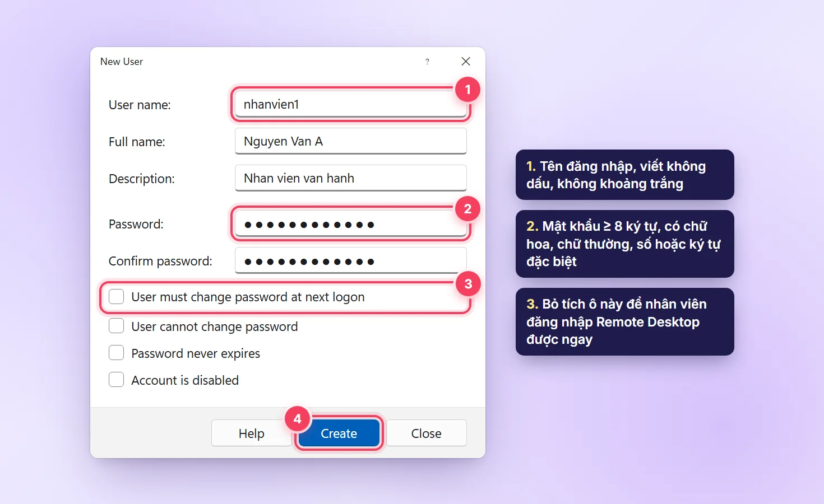Focus the Password field
Screen dimensions: 824x504
click(x=350, y=224)
